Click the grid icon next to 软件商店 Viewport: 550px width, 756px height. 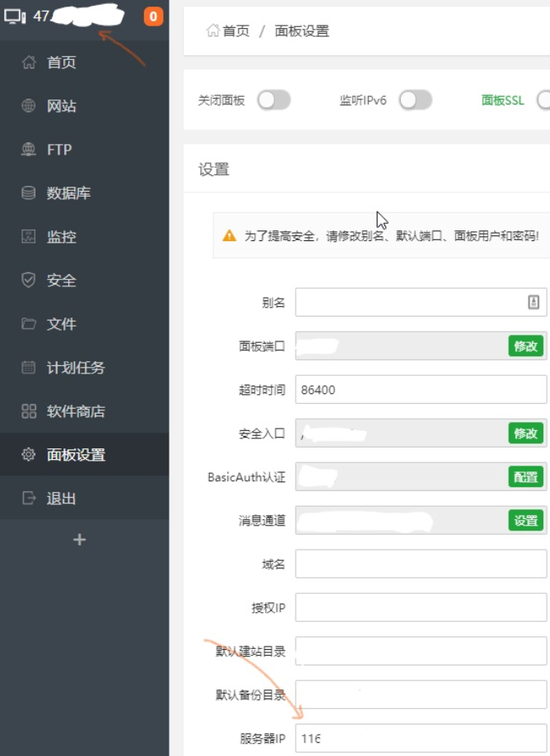point(29,410)
